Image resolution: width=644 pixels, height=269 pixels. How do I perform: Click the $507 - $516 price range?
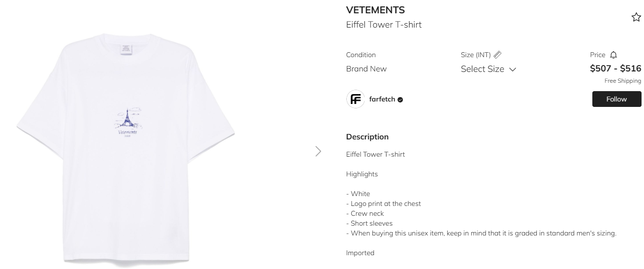[615, 68]
